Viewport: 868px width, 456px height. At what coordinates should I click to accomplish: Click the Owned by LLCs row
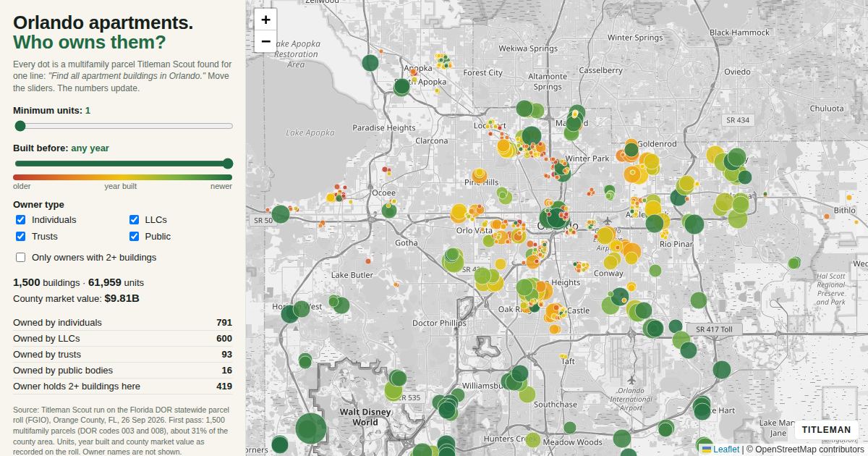coord(123,339)
